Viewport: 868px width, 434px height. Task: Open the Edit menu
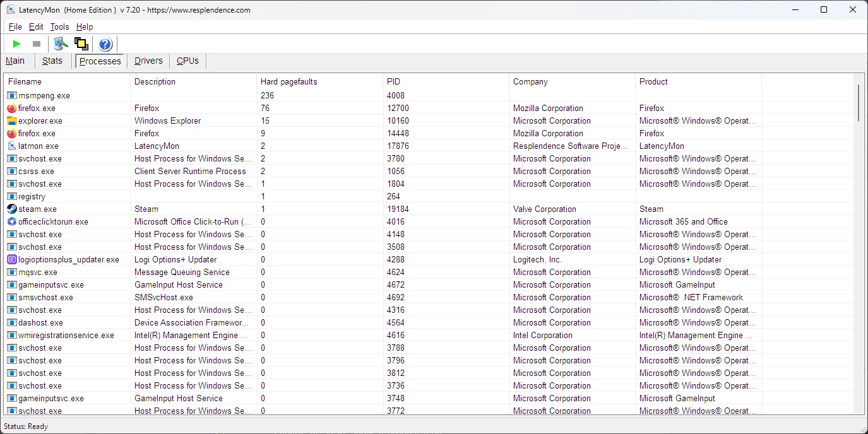(36, 27)
